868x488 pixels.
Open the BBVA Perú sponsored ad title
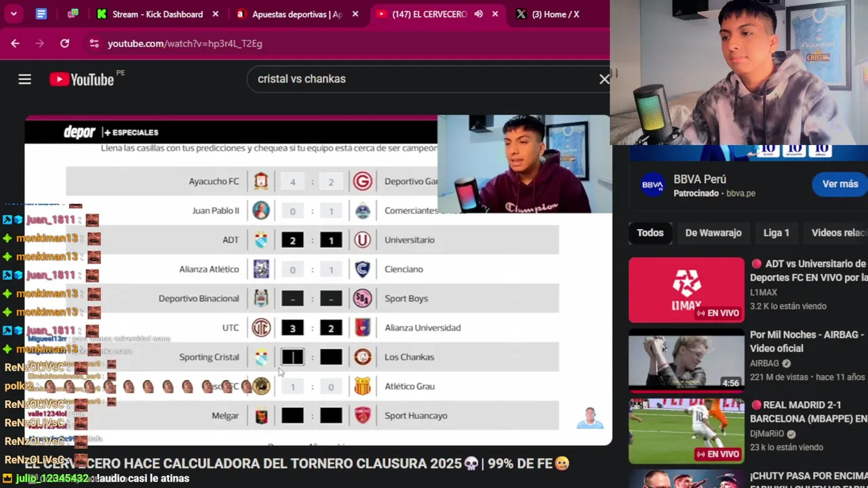point(700,179)
